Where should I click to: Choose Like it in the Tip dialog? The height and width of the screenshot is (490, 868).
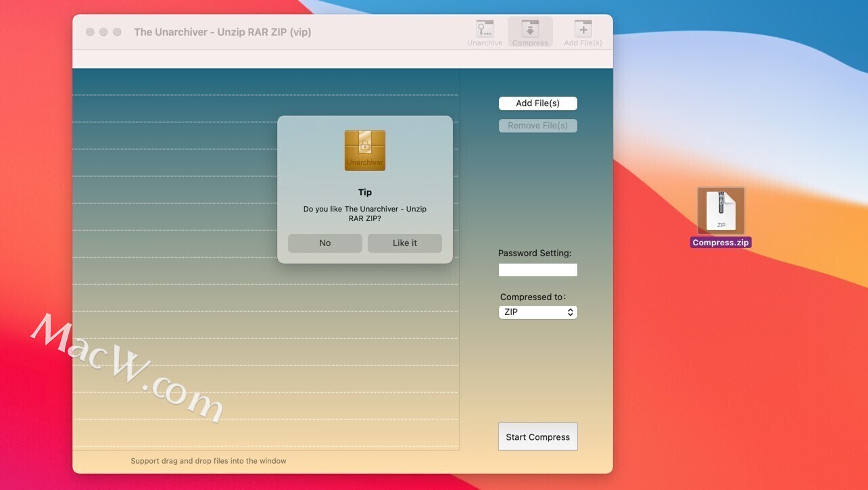pos(405,243)
